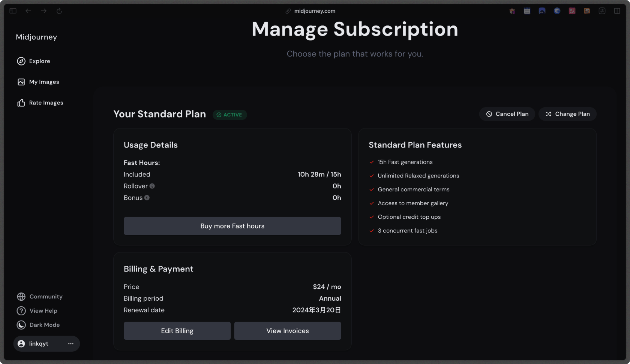This screenshot has height=364, width=630.
Task: Click 'General commercial terms' feature text
Action: pos(414,189)
